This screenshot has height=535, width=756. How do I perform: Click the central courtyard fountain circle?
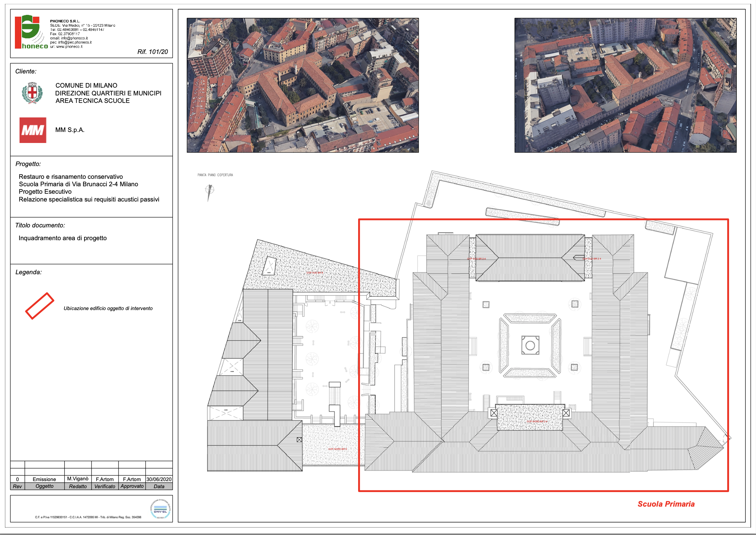click(530, 345)
